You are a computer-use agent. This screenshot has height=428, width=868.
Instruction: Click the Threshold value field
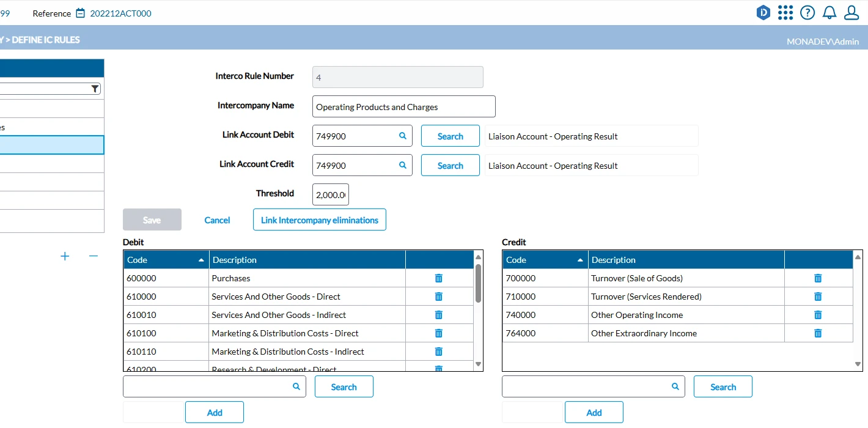pos(331,194)
